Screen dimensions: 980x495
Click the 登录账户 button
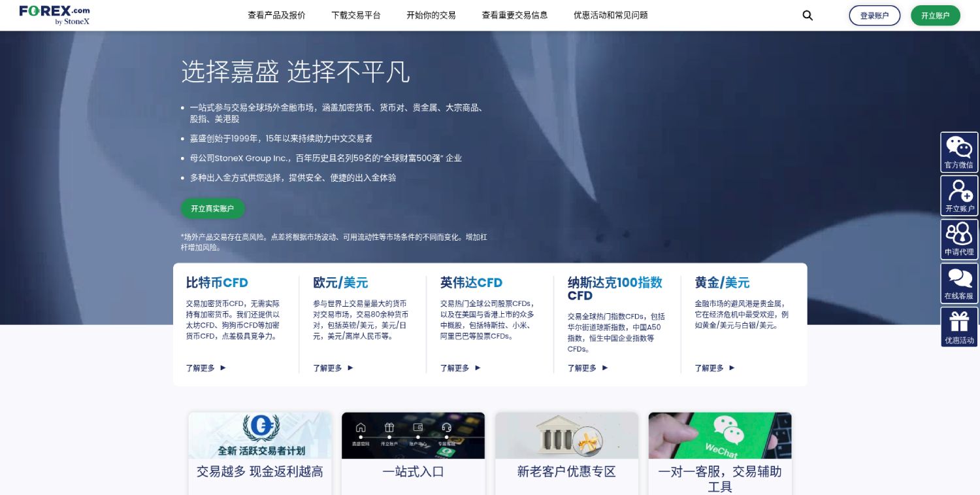875,16
